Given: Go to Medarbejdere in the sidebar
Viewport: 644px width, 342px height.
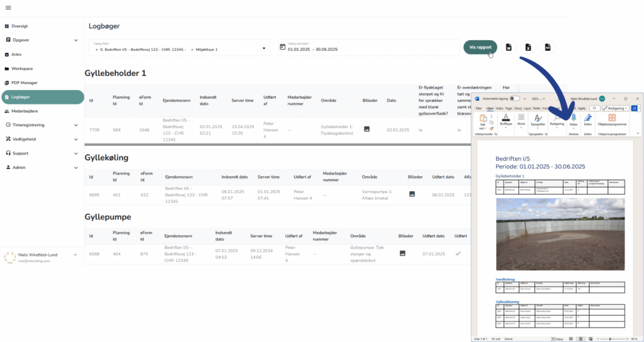Looking at the screenshot, I should point(25,111).
